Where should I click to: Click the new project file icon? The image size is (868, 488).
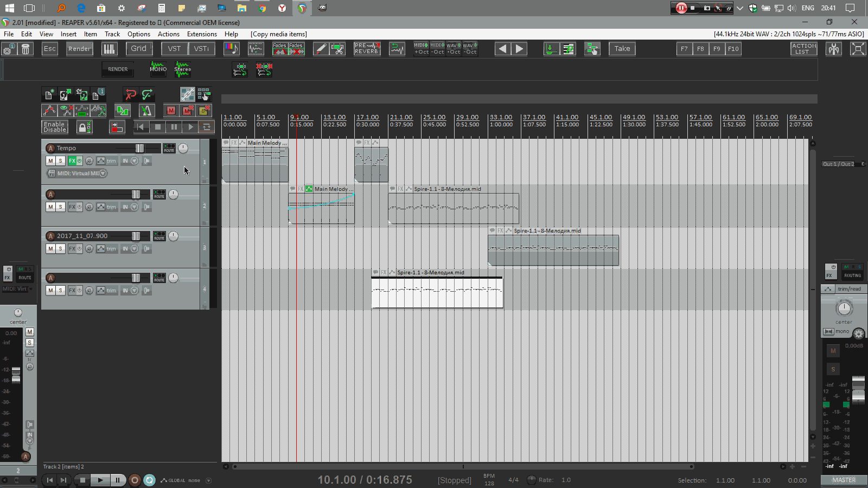pyautogui.click(x=49, y=95)
